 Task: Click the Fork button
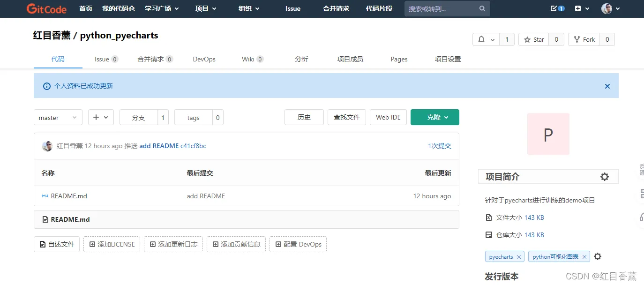584,39
